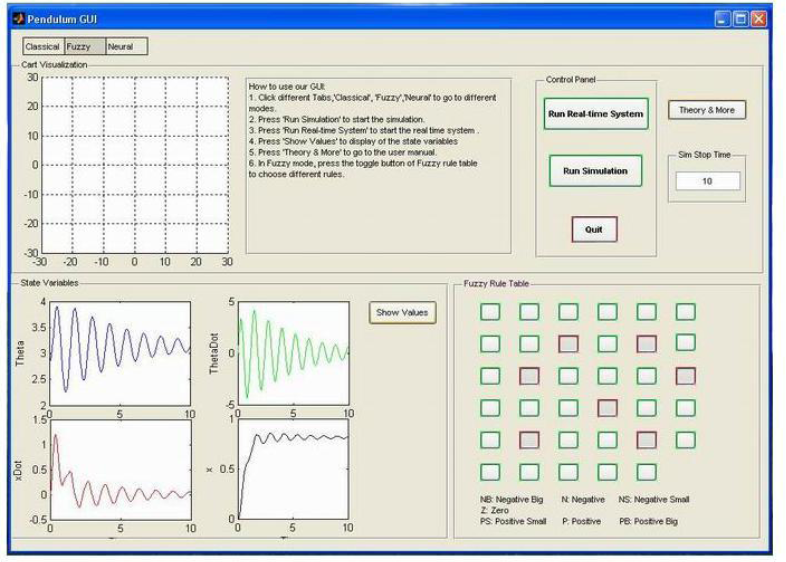Quit the Pendulum GUI
Viewport: 786px width, 562px height.
tap(594, 229)
